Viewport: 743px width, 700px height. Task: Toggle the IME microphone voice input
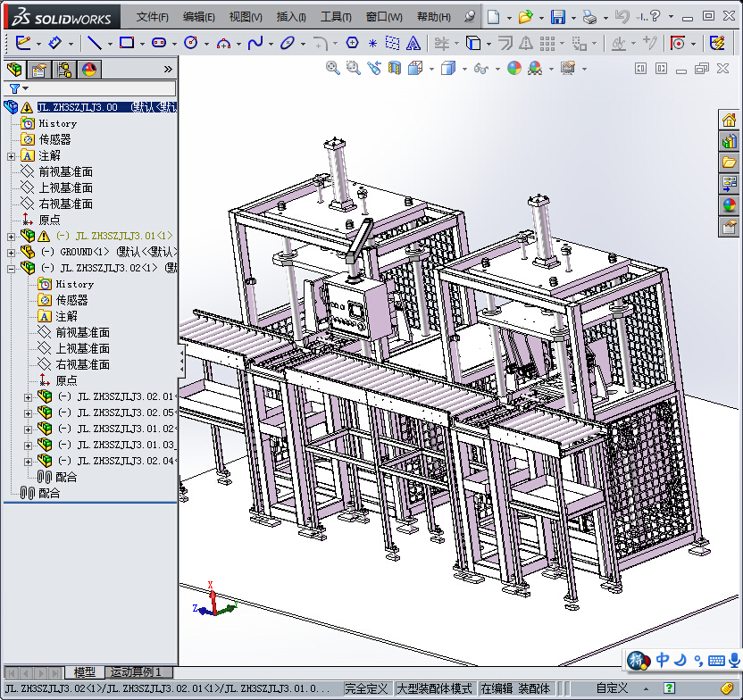tap(734, 660)
